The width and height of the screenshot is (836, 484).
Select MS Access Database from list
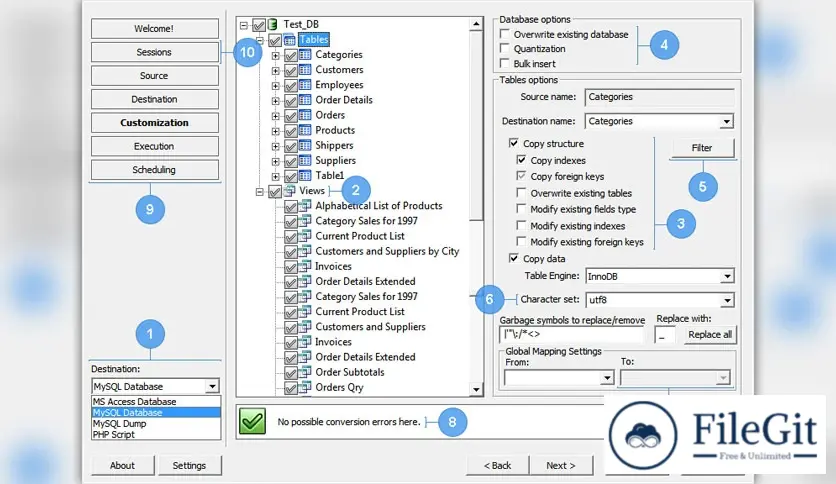[x=156, y=401]
